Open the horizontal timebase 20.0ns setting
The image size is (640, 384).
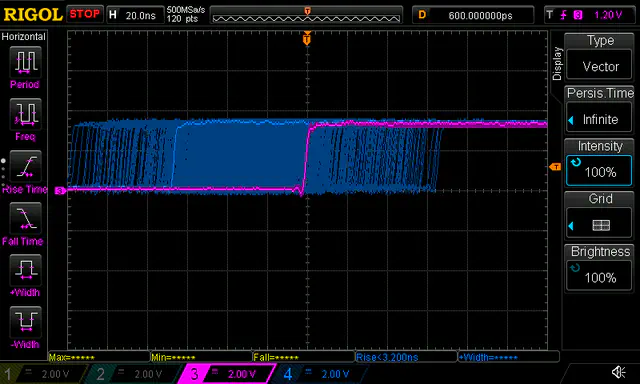click(x=135, y=15)
